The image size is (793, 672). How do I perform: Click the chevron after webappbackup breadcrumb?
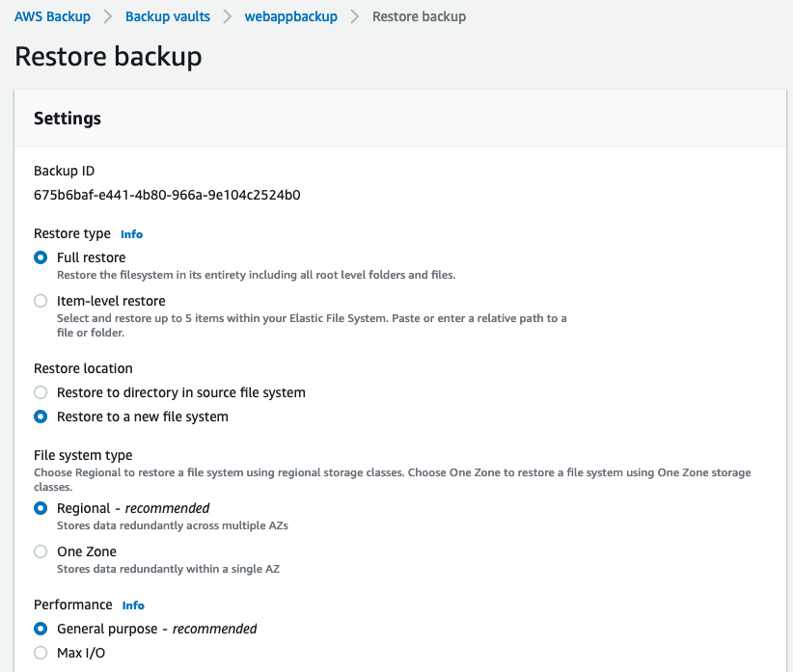click(x=355, y=16)
